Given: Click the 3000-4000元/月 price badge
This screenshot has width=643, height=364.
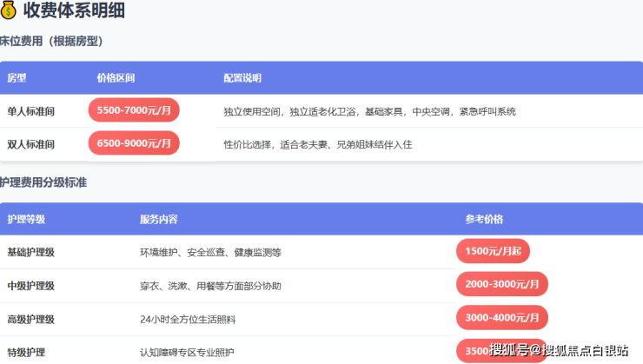Looking at the screenshot, I should tap(501, 318).
